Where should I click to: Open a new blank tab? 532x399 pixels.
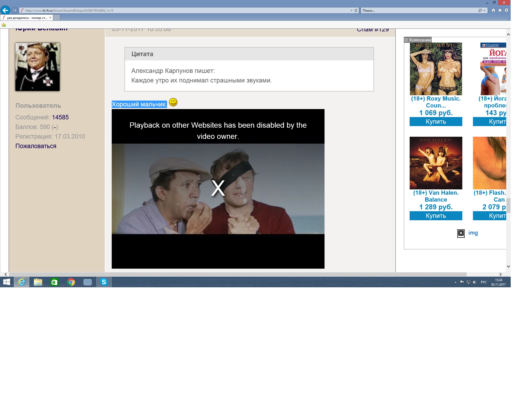(57, 18)
